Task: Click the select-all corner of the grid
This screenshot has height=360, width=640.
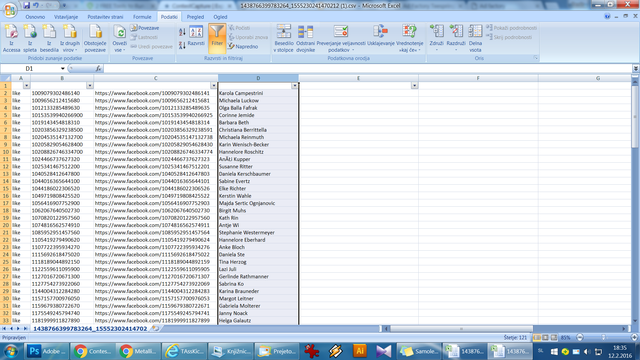Action: (x=6, y=78)
